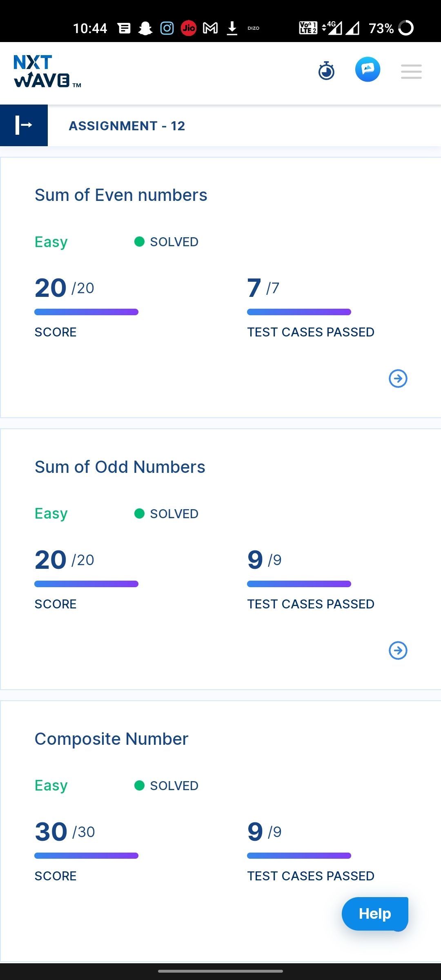441x980 pixels.
Task: Click the ASSIGNMENT - 12 header label
Action: [x=127, y=126]
